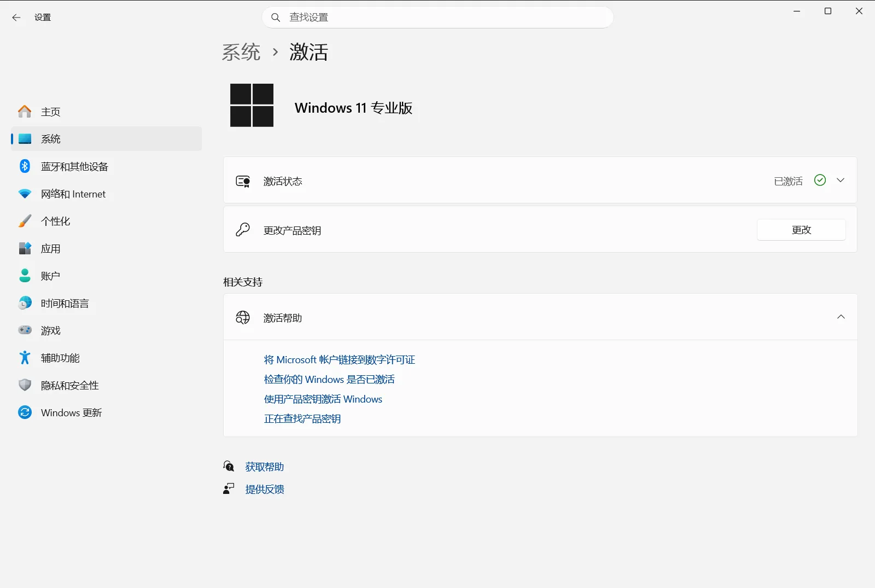Image resolution: width=875 pixels, height=588 pixels.
Task: Click the Windows 11 专业版 title text
Action: (x=353, y=108)
